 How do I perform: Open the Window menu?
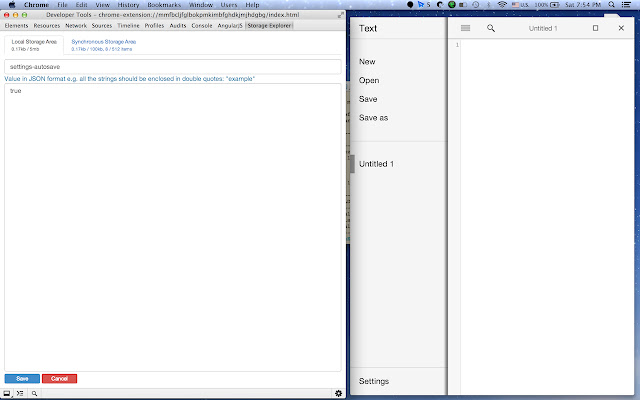[201, 4]
